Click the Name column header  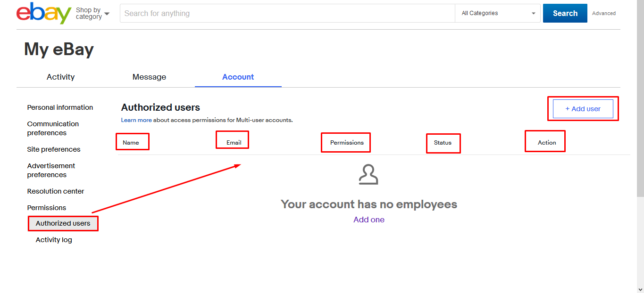tap(131, 143)
